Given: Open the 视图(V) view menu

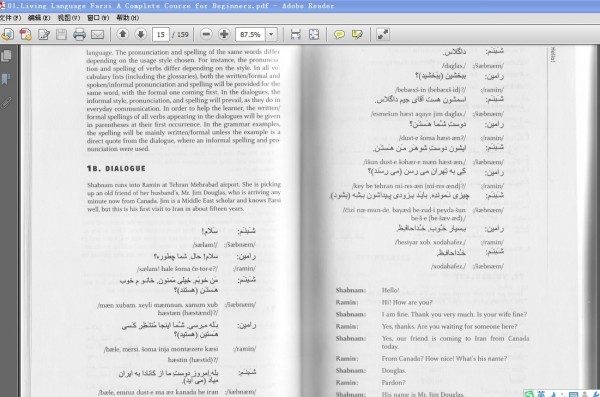Looking at the screenshot, I should pyautogui.click(x=69, y=18).
